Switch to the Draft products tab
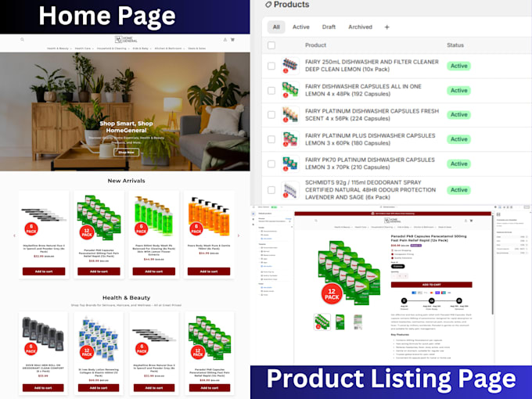This screenshot has width=532, height=399. (329, 27)
